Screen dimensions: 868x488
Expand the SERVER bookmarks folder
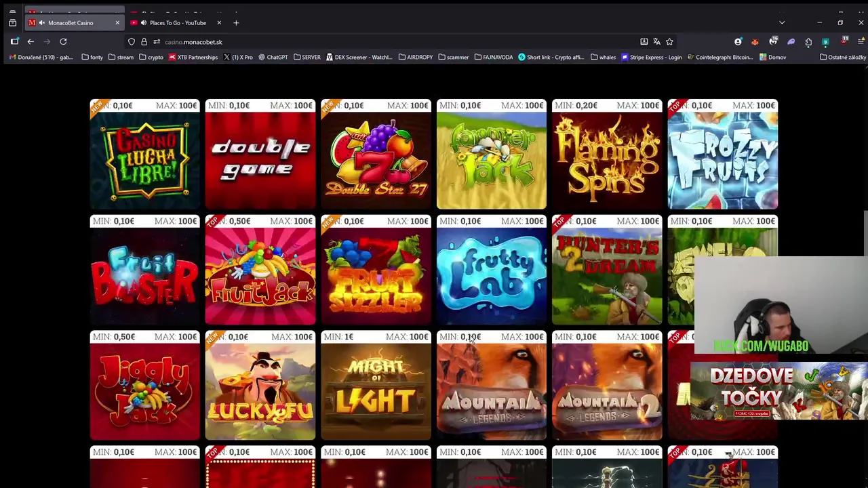point(307,58)
